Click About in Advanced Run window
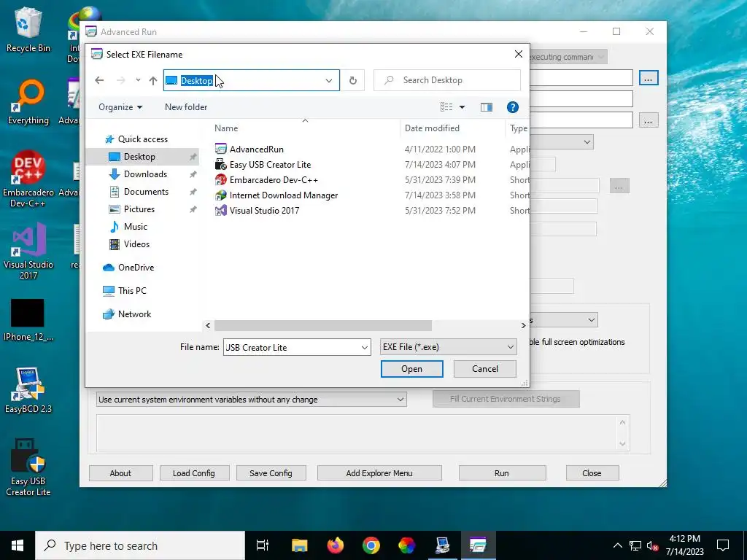Screen dimensions: 747x560 coord(120,473)
